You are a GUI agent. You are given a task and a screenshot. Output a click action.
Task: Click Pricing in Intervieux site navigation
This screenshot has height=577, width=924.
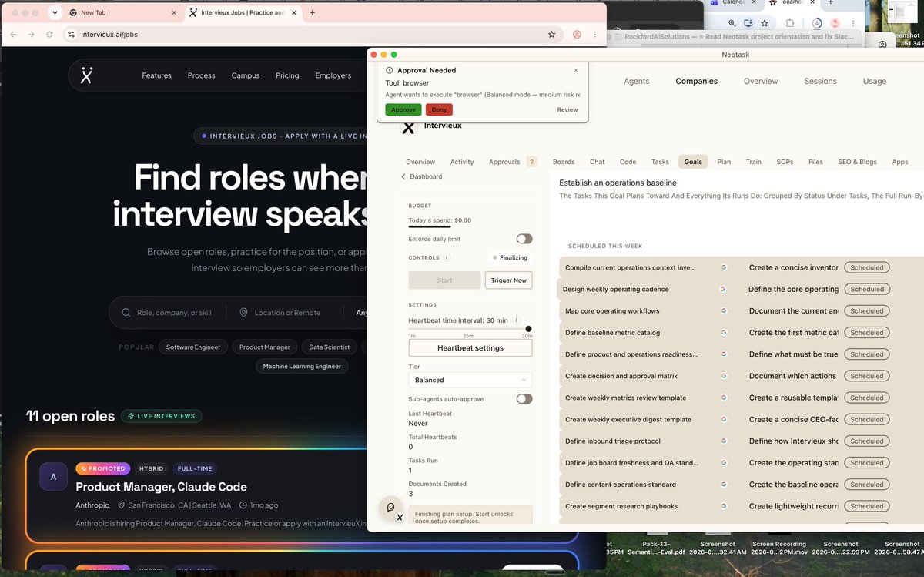(x=287, y=75)
